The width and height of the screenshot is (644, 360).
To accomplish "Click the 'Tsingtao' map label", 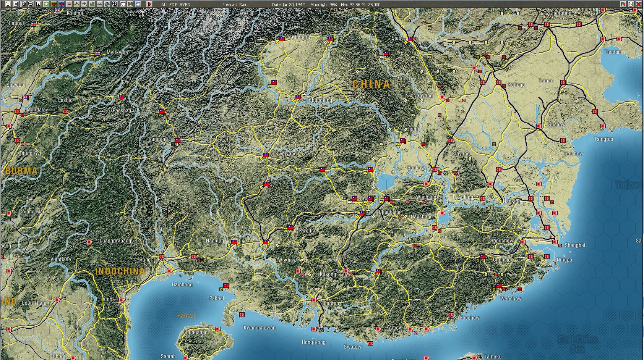I will click(603, 139).
